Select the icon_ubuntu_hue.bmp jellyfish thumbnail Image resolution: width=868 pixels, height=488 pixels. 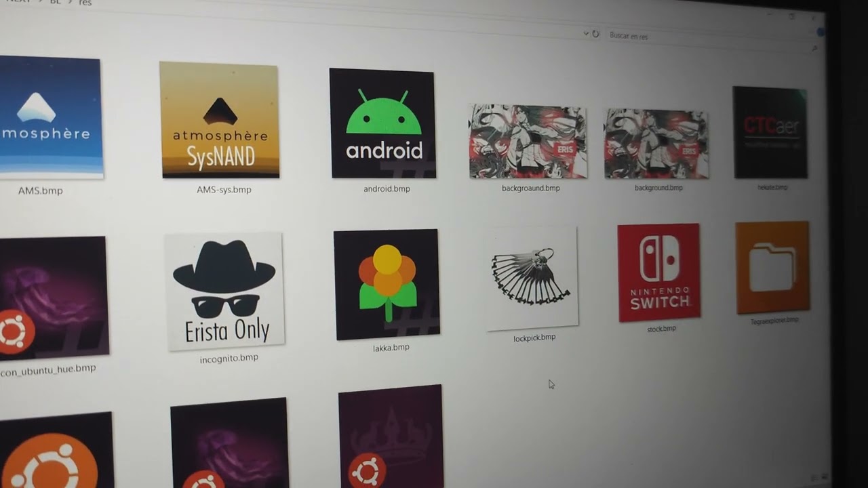pos(54,298)
